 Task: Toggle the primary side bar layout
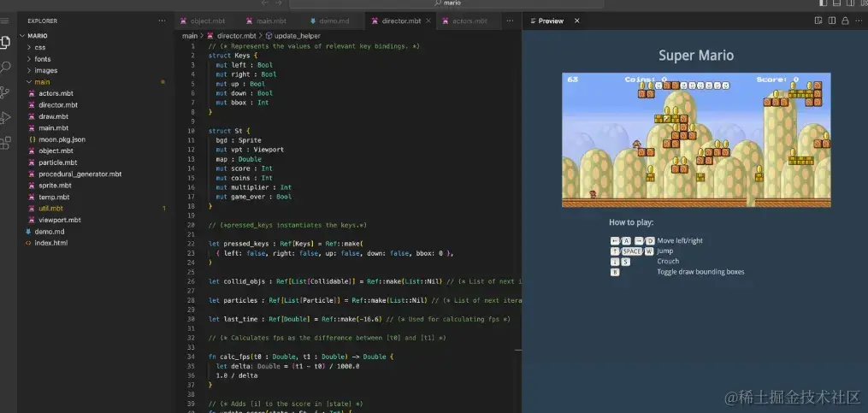click(824, 3)
